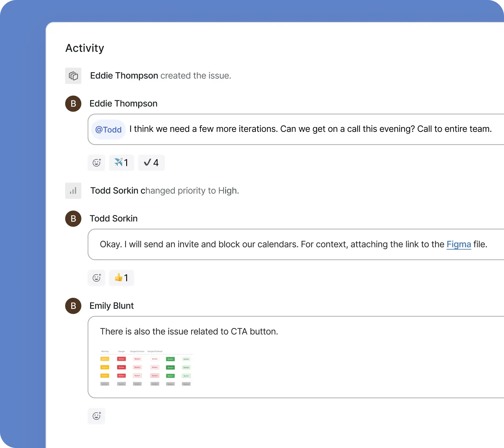
Task: Open Eddie Thompson's avatar in the comment header
Action: click(73, 104)
